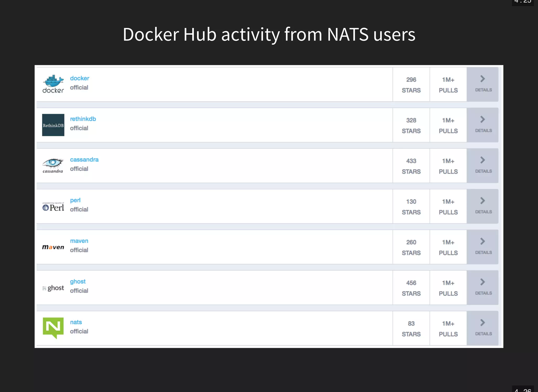
Task: Click the 433 STARS count for cassandra
Action: click(411, 166)
